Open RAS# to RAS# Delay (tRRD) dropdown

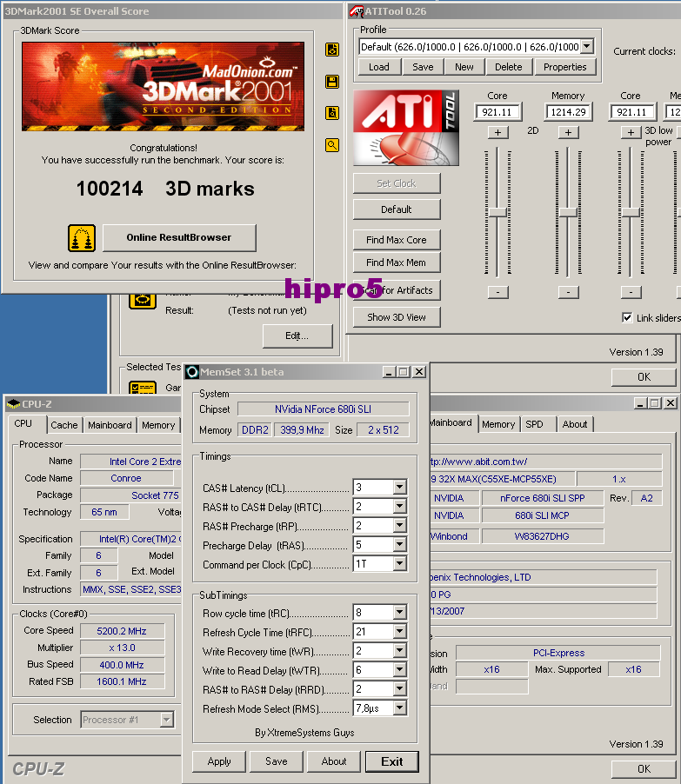click(399, 688)
